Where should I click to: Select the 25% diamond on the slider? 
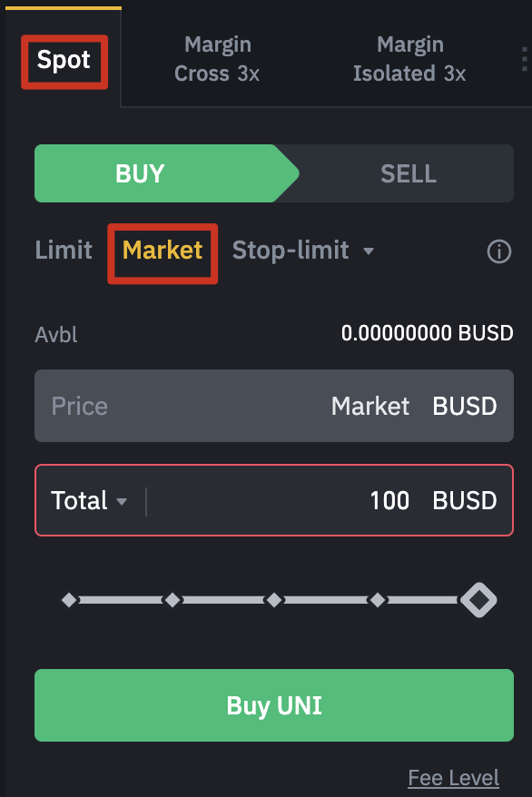click(172, 600)
